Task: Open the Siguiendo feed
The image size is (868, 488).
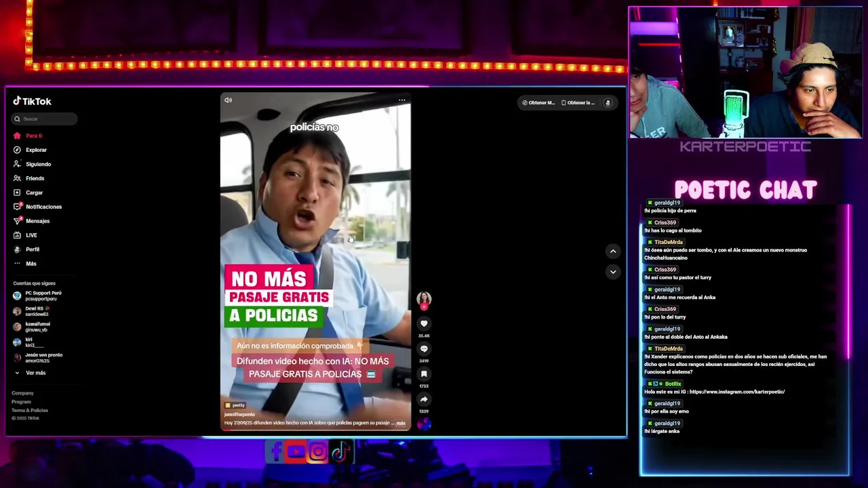Action: pos(38,164)
